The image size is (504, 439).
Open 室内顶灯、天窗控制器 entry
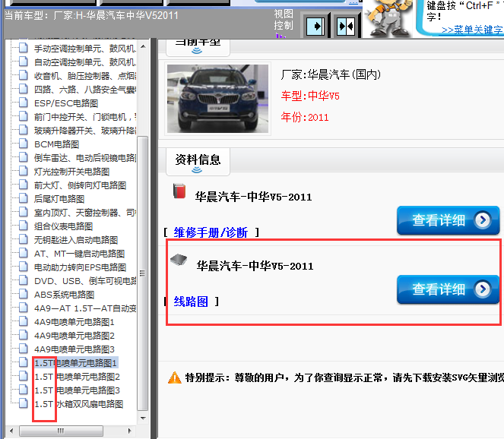(x=85, y=212)
